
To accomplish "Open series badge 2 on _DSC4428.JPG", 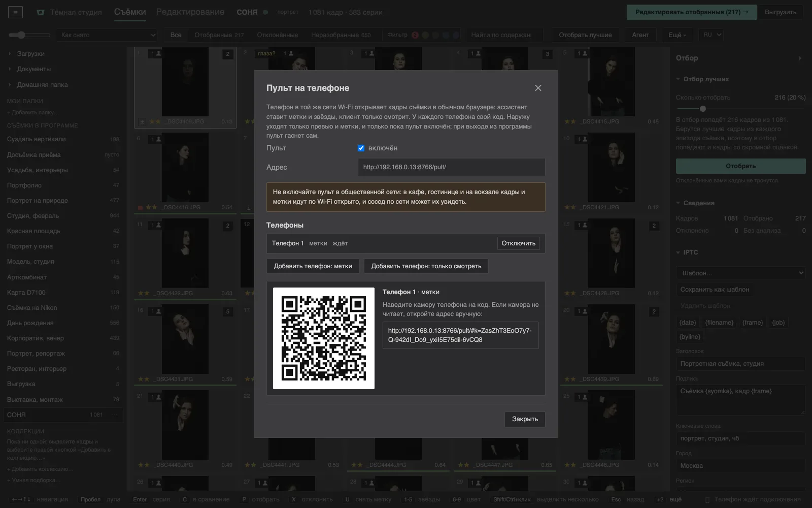I will [x=654, y=226].
